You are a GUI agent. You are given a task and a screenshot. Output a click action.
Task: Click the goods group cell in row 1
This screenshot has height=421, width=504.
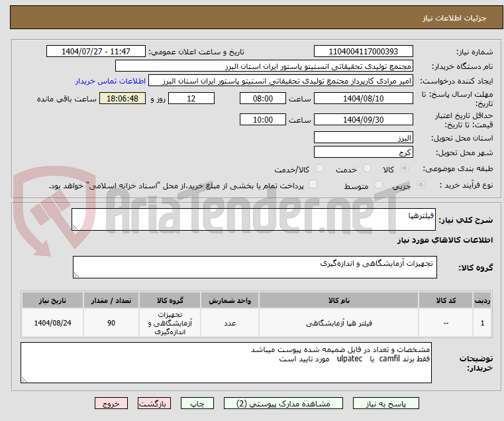coord(170,323)
